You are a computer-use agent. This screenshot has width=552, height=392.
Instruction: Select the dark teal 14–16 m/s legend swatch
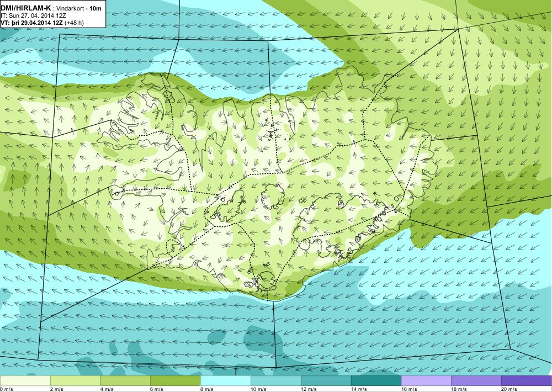click(376, 381)
